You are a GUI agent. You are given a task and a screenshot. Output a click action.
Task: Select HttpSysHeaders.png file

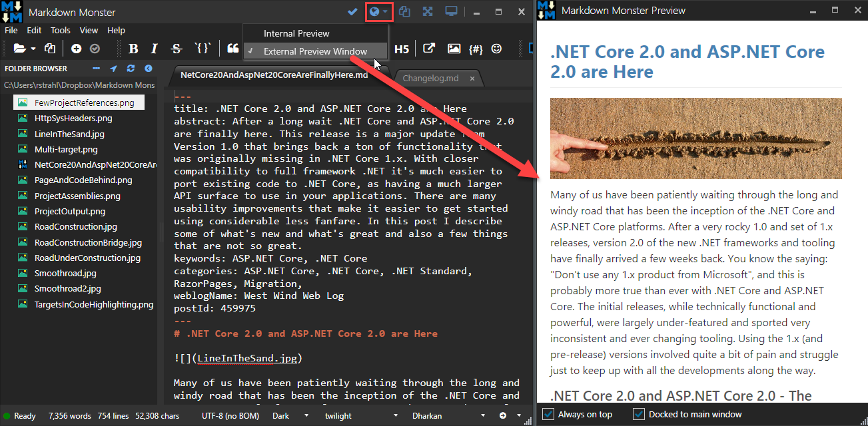pyautogui.click(x=73, y=118)
